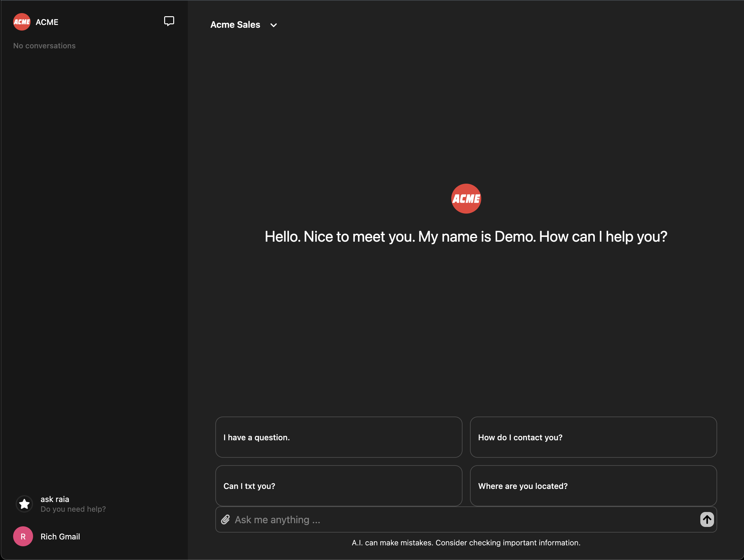Click the greeting text from Demo

(466, 237)
